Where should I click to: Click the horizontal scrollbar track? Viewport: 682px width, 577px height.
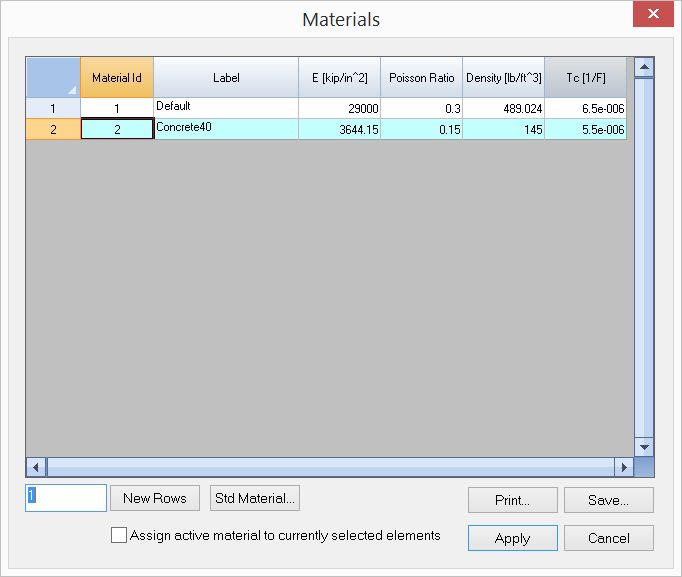pyautogui.click(x=330, y=467)
